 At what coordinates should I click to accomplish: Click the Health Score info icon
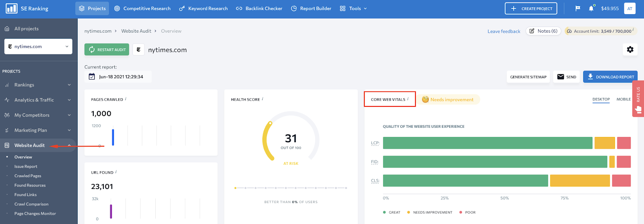click(x=262, y=99)
